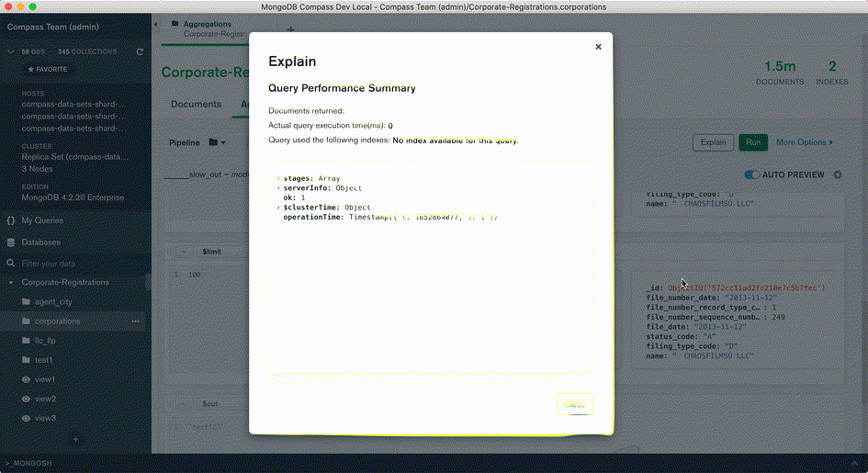Click the agent_city folder icon
Viewport: 868px width, 473px height.
point(26,301)
